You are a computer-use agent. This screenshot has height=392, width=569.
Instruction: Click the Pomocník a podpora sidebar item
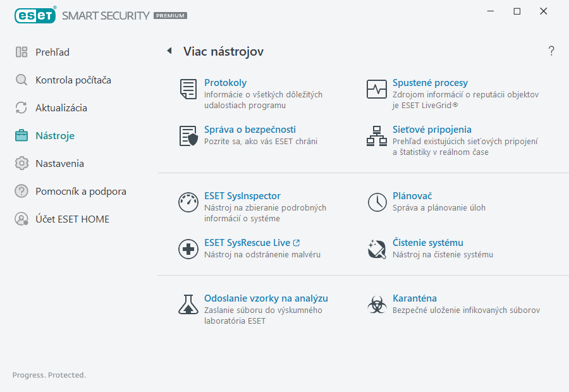point(80,191)
